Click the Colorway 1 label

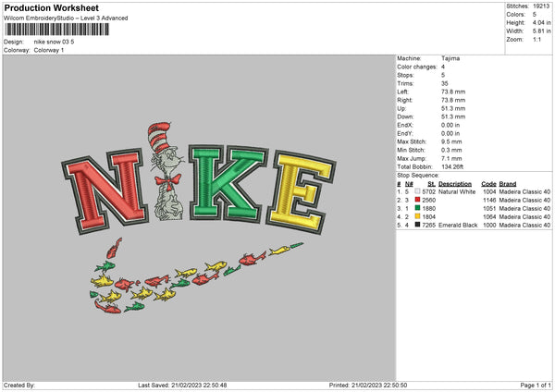coord(49,50)
